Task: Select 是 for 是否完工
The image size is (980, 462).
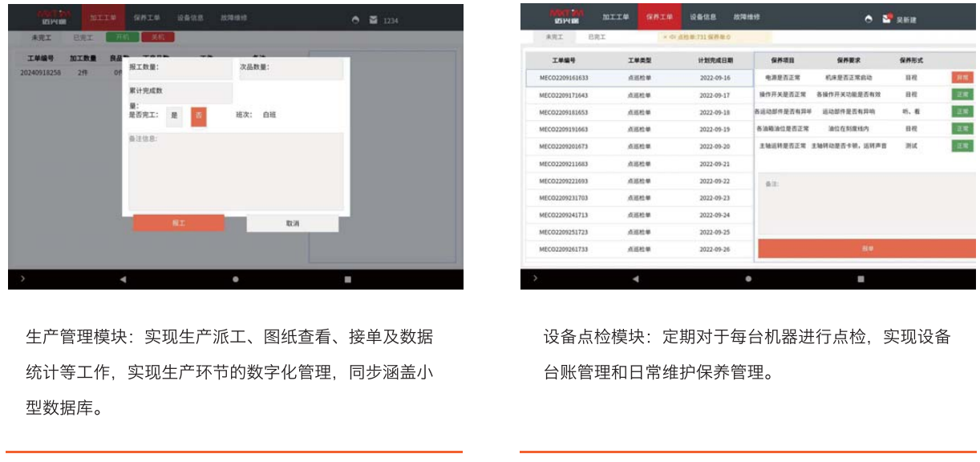Action: 175,115
